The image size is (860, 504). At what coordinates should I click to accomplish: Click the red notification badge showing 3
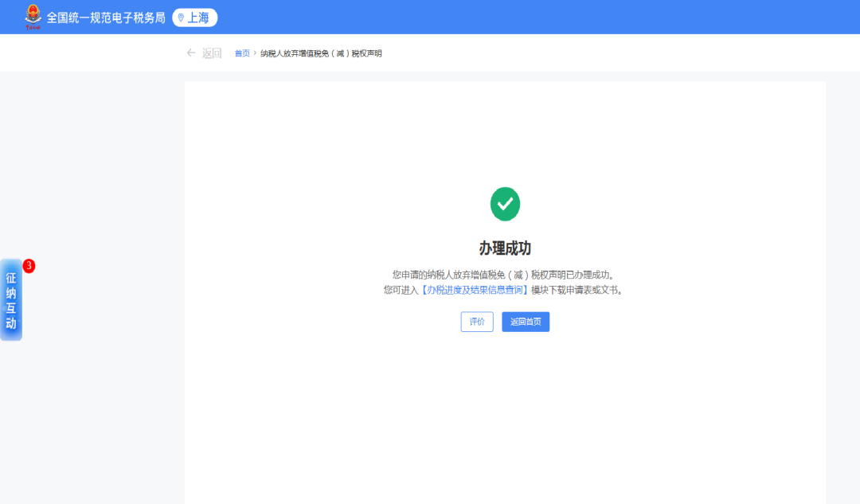[29, 266]
